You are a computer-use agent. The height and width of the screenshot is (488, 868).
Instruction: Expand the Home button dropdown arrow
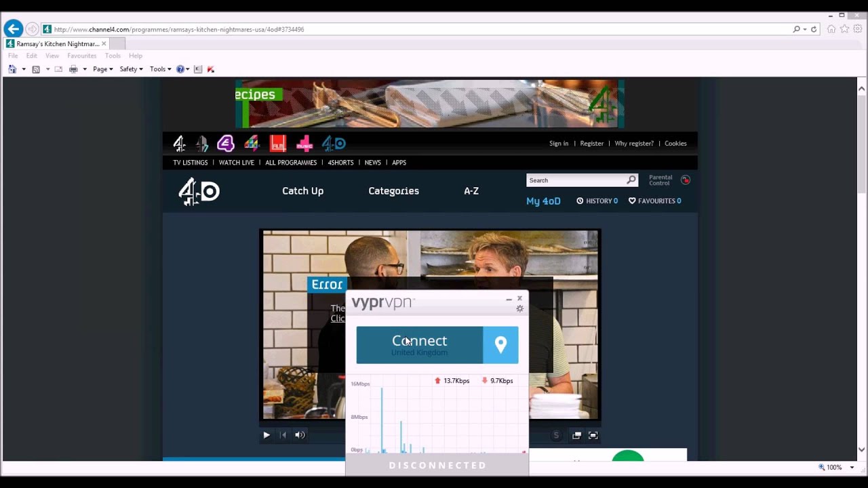24,69
